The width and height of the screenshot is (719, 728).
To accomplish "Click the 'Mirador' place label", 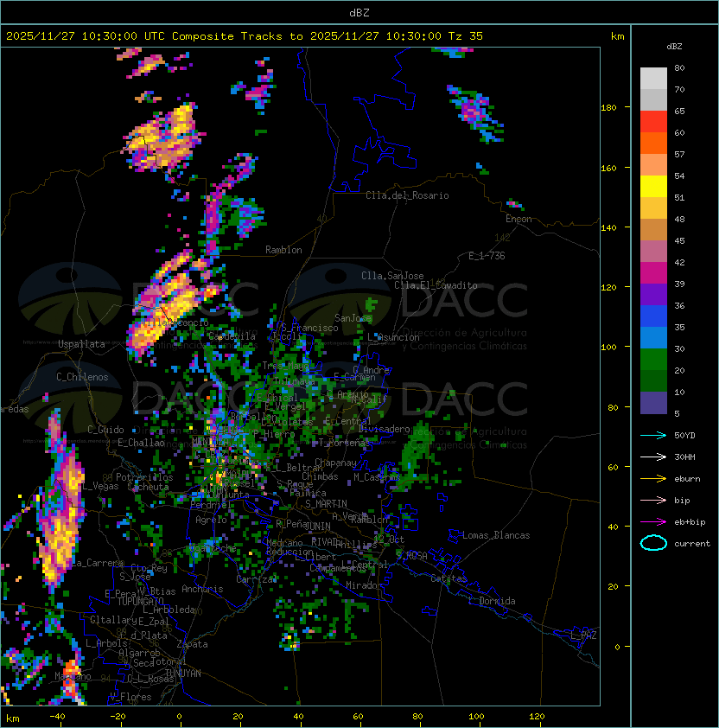I will click(x=365, y=585).
